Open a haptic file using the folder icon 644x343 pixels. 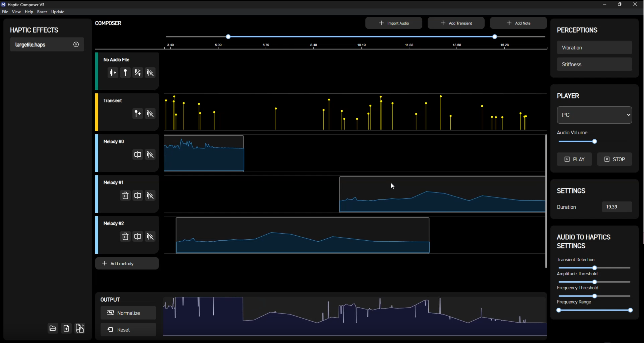pos(53,328)
